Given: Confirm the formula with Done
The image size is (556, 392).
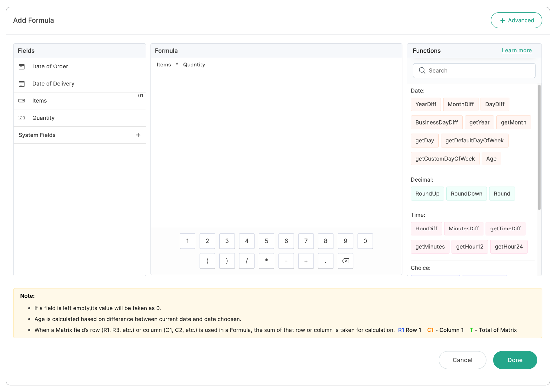Looking at the screenshot, I should (515, 360).
